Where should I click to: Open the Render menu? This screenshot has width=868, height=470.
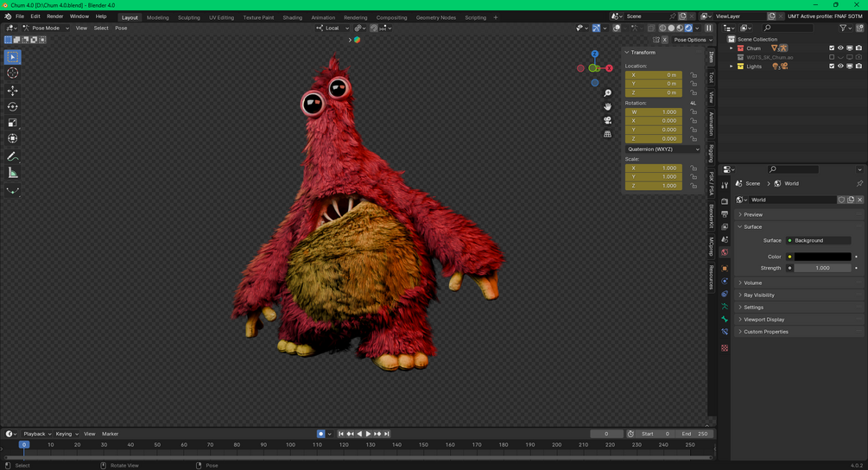coord(54,16)
